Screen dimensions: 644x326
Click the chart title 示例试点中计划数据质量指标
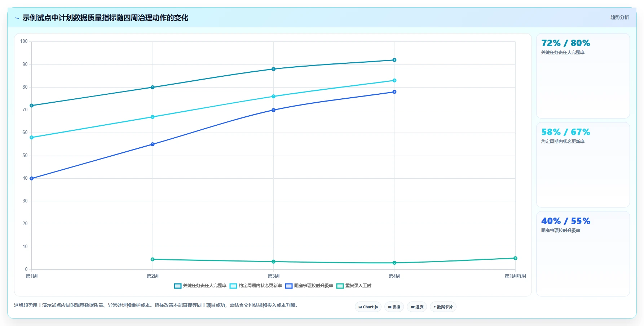pos(105,18)
